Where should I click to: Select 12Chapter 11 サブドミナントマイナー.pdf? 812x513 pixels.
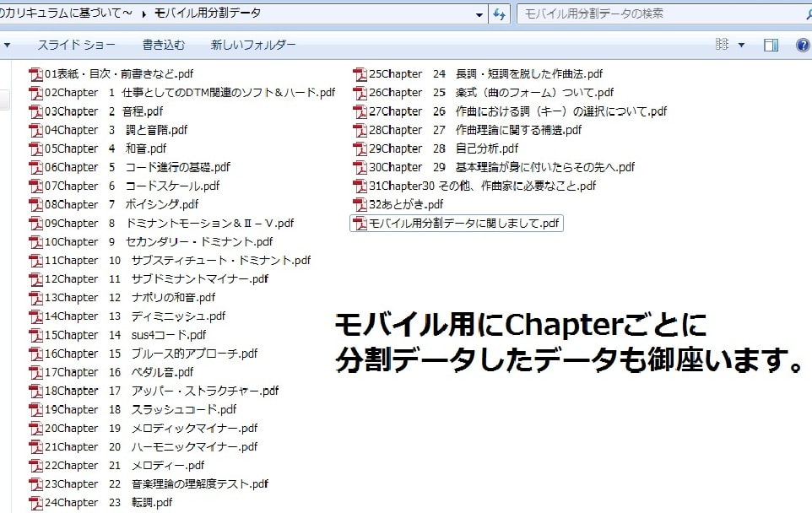click(x=149, y=279)
